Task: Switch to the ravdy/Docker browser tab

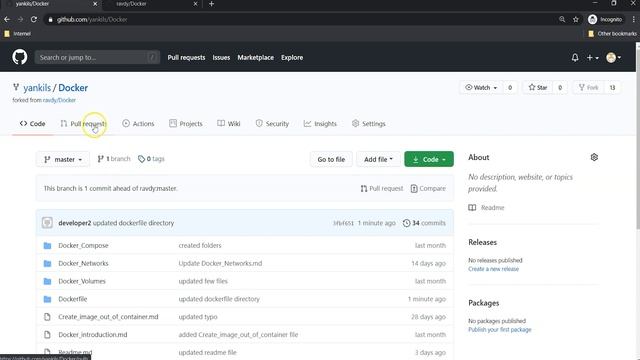Action: pyautogui.click(x=151, y=4)
